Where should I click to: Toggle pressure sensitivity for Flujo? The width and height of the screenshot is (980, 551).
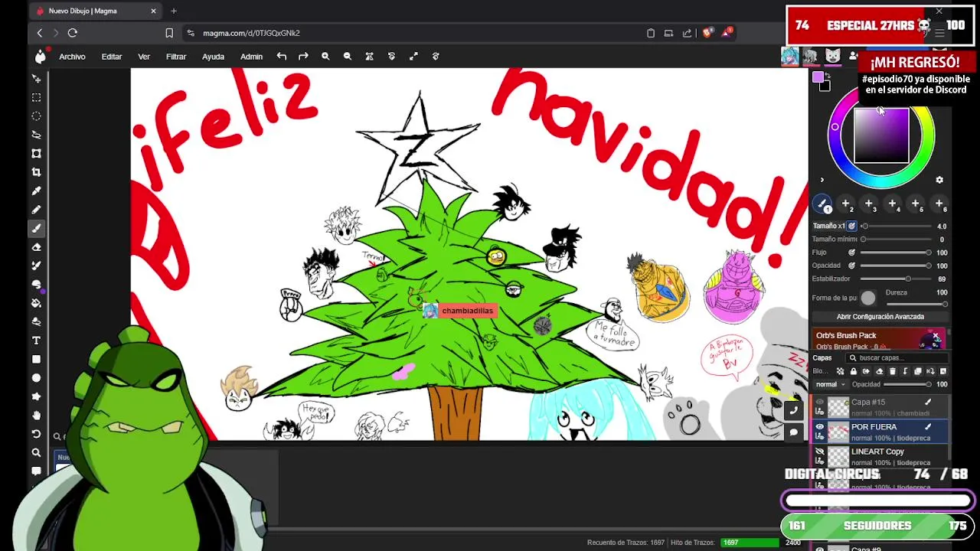(851, 253)
